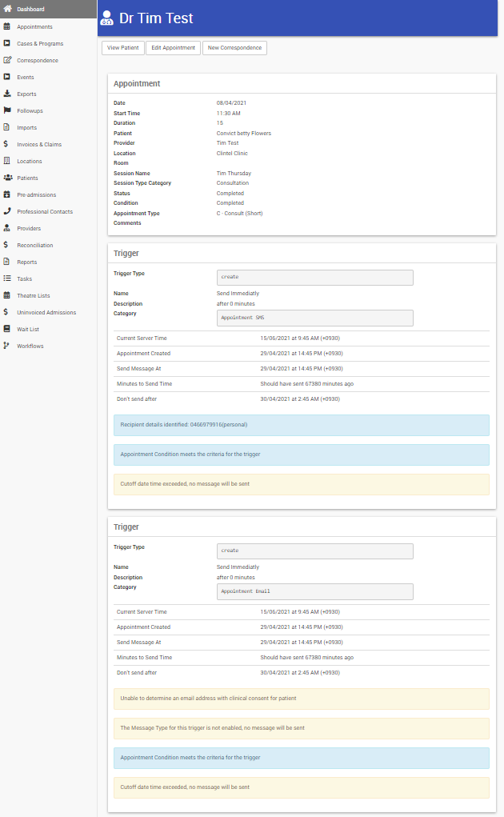Click the Wait List book icon

point(6,329)
